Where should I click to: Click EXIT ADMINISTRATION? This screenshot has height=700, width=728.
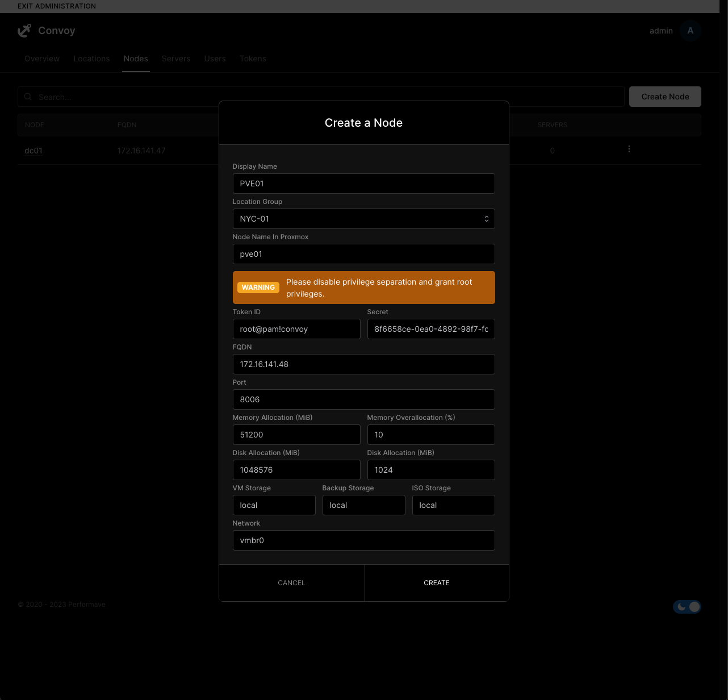[x=56, y=6]
